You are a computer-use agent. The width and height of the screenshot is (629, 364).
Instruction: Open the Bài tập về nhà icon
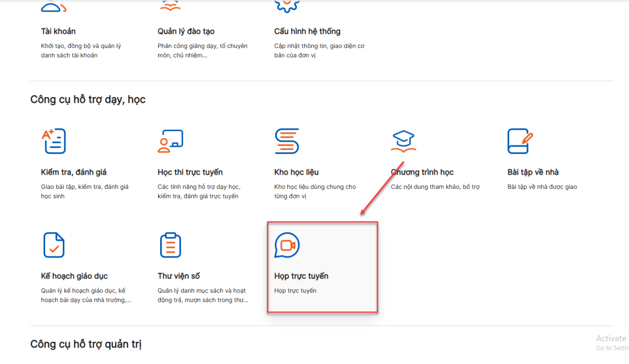520,141
